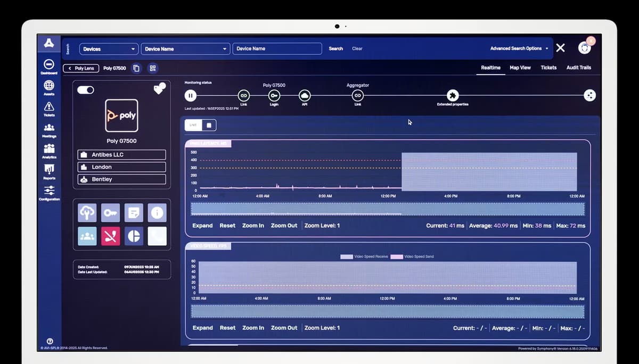Click the Extended properties puzzle icon
The width and height of the screenshot is (639, 364).
[452, 96]
